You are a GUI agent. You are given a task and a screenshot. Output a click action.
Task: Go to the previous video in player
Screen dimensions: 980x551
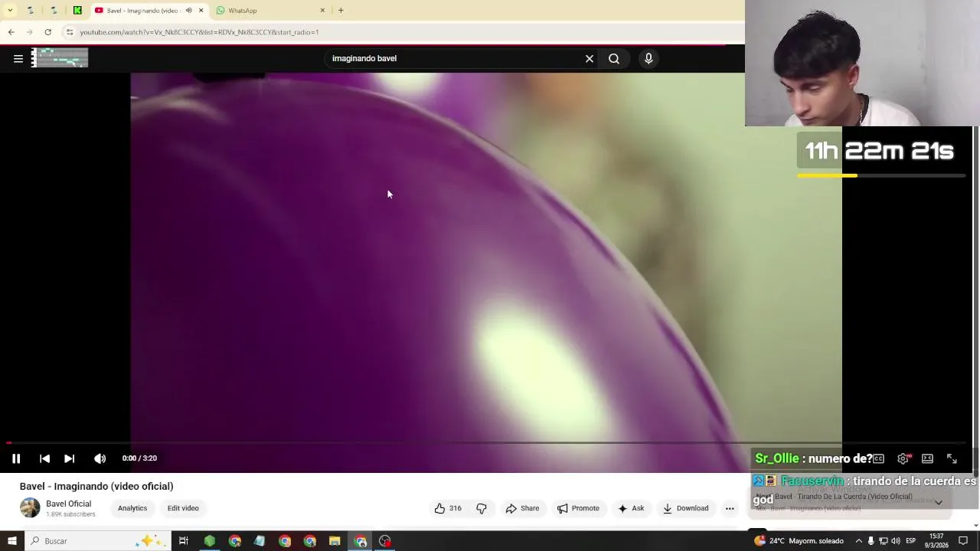tap(44, 458)
